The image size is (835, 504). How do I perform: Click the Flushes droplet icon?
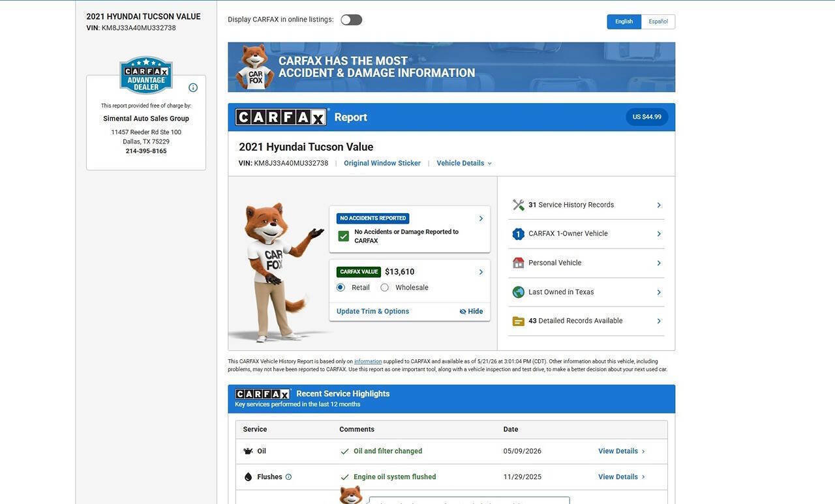[x=248, y=477]
